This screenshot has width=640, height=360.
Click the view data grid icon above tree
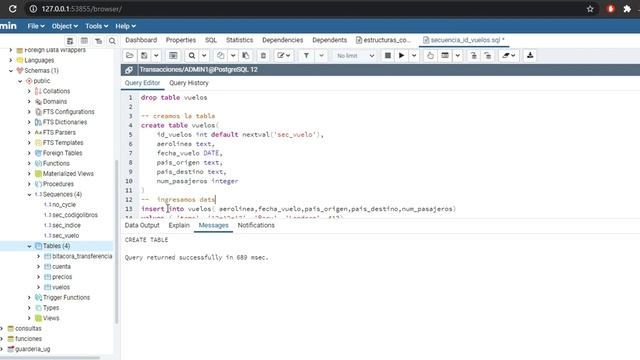84,41
